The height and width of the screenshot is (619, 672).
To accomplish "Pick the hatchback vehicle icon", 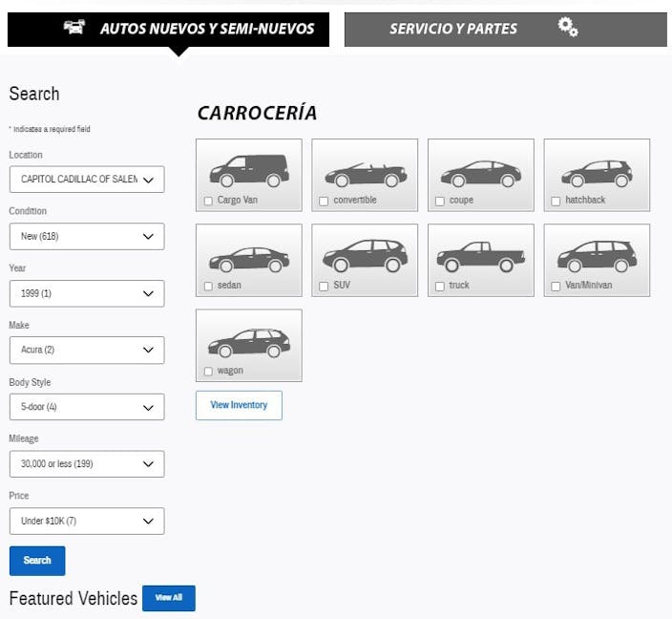I will click(x=597, y=173).
